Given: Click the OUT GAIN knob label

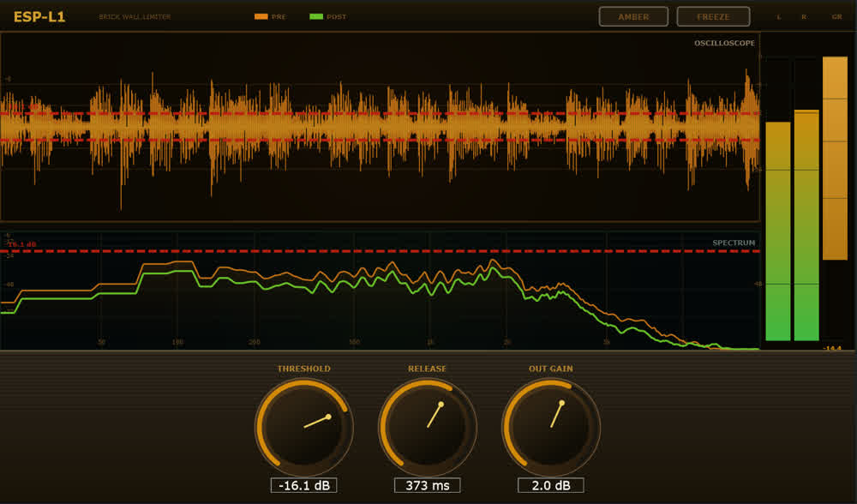Looking at the screenshot, I should (x=551, y=369).
